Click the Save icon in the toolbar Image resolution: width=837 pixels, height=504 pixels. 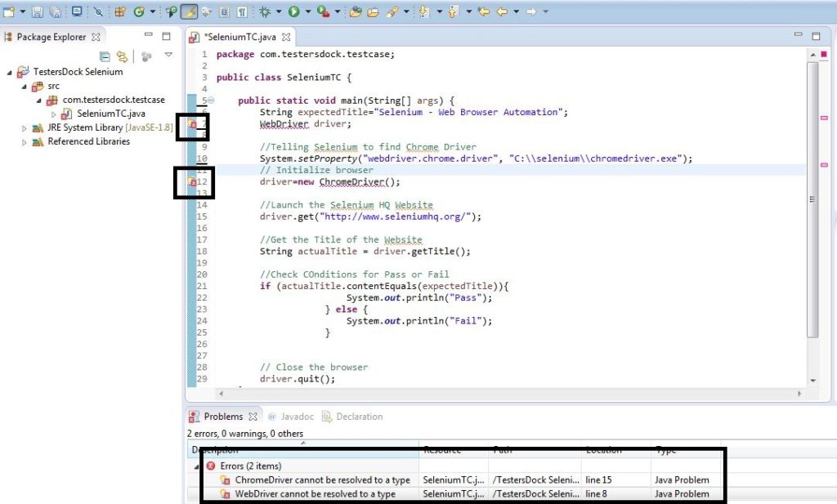tap(37, 11)
